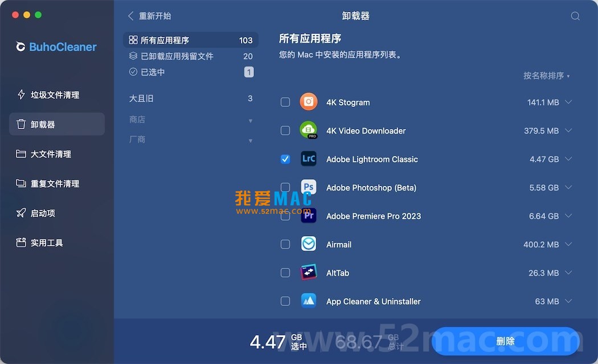Screen dimensions: 598x364
Task: Select the 已卸载应用残留文件 category
Action: coord(191,56)
